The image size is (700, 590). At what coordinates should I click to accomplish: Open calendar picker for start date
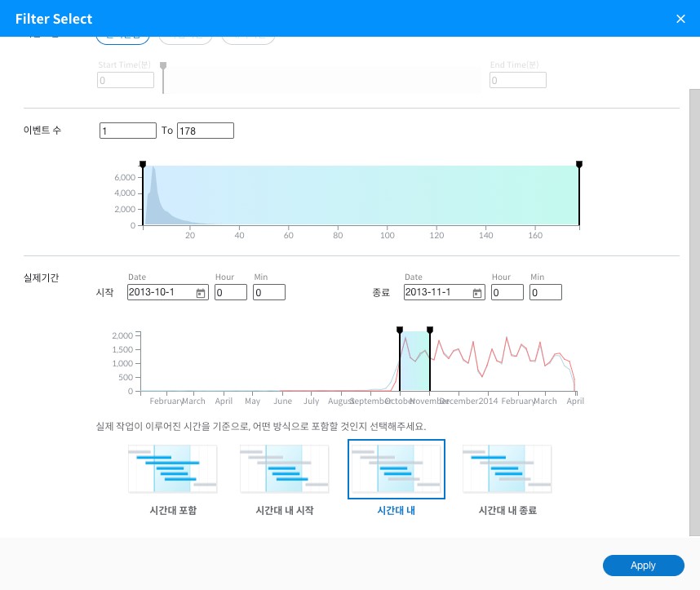click(x=201, y=293)
